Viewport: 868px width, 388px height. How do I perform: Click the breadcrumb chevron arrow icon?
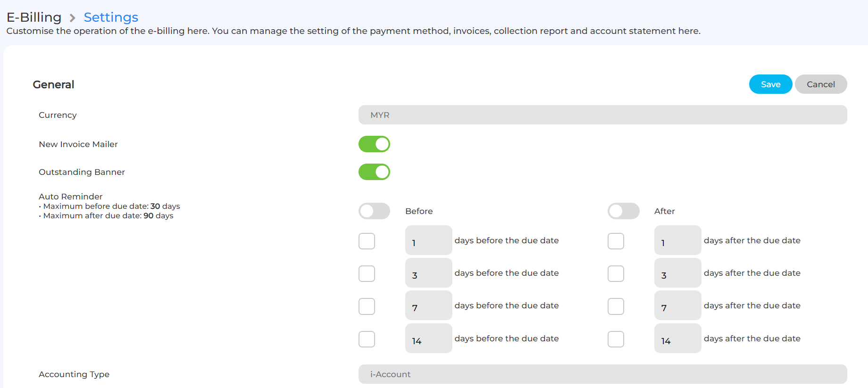(72, 18)
